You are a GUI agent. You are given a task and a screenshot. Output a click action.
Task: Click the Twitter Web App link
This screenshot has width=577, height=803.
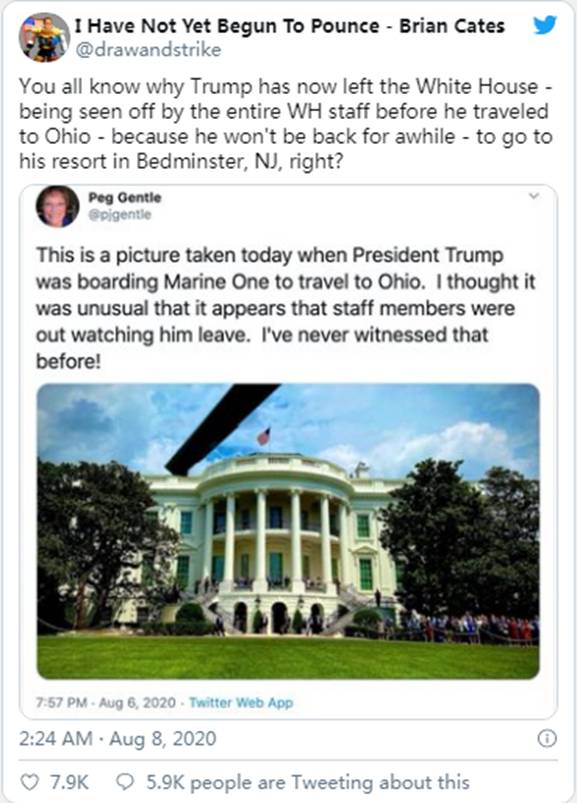(x=241, y=702)
